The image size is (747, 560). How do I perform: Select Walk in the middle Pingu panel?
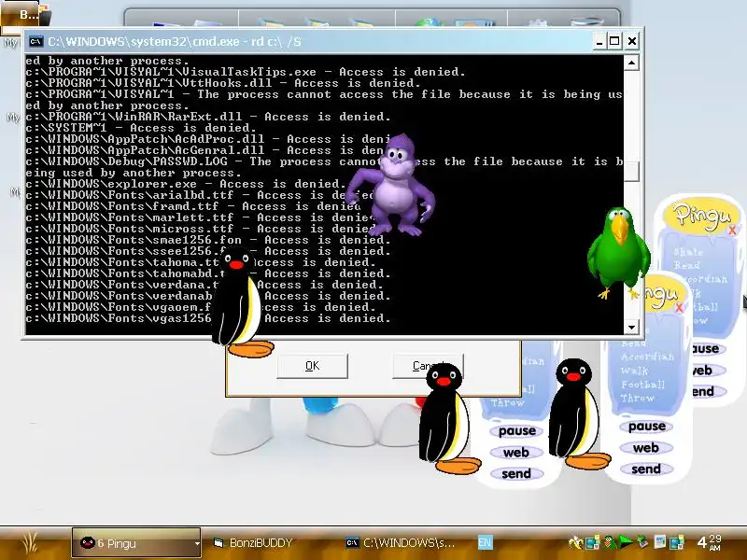pos(634,371)
